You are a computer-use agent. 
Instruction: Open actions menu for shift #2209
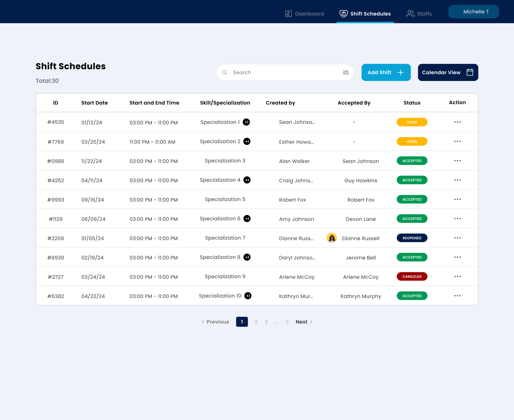point(457,238)
